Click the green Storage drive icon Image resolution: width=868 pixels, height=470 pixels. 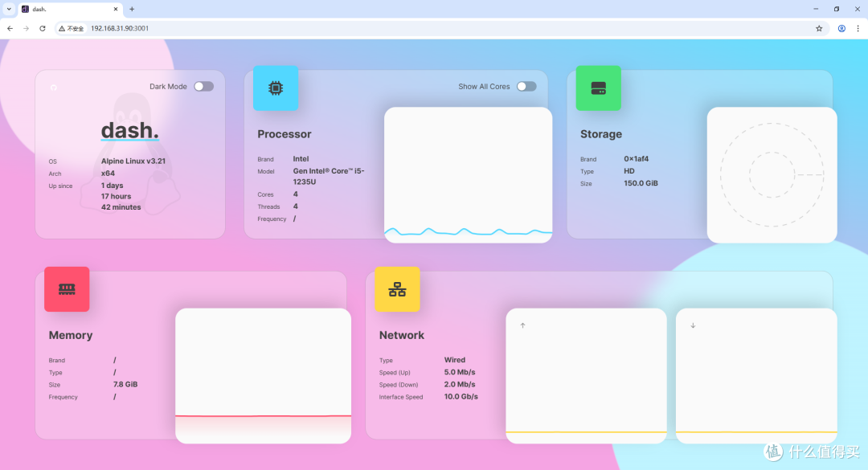click(598, 88)
